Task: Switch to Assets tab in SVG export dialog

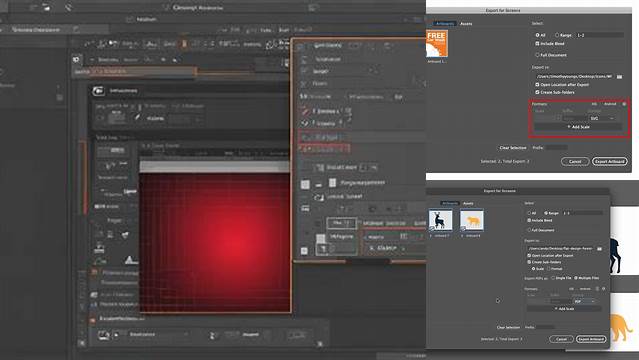Action: [466, 24]
